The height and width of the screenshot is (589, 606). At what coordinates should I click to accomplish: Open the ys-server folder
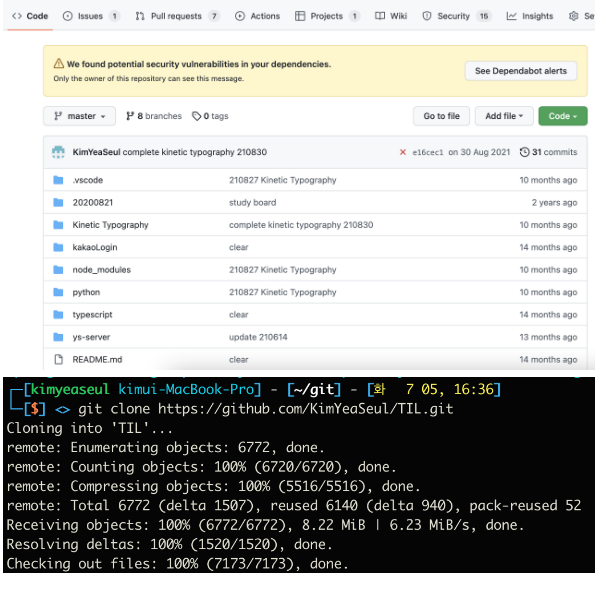(91, 337)
